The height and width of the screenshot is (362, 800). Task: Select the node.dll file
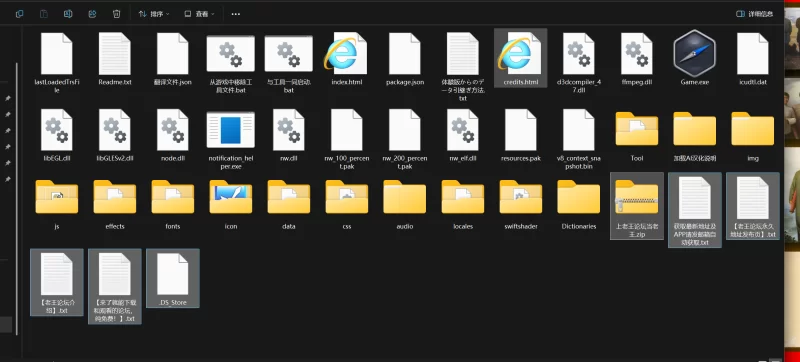172,135
